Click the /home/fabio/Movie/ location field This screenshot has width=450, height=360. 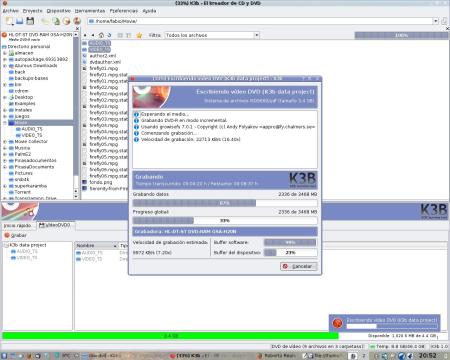click(x=260, y=21)
